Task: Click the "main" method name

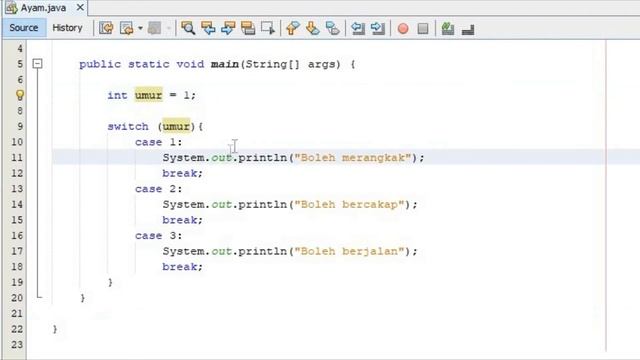Action: click(224, 64)
